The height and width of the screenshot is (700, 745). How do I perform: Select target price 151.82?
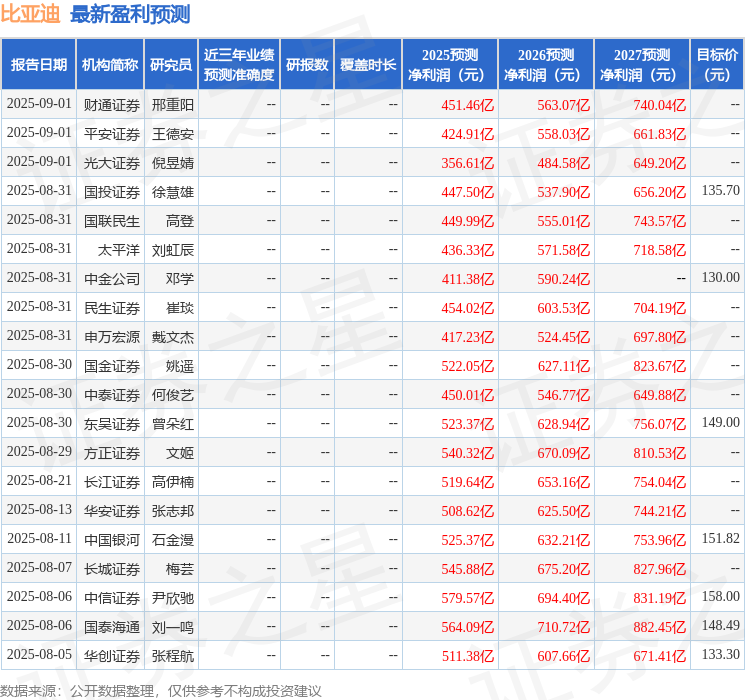coord(721,538)
